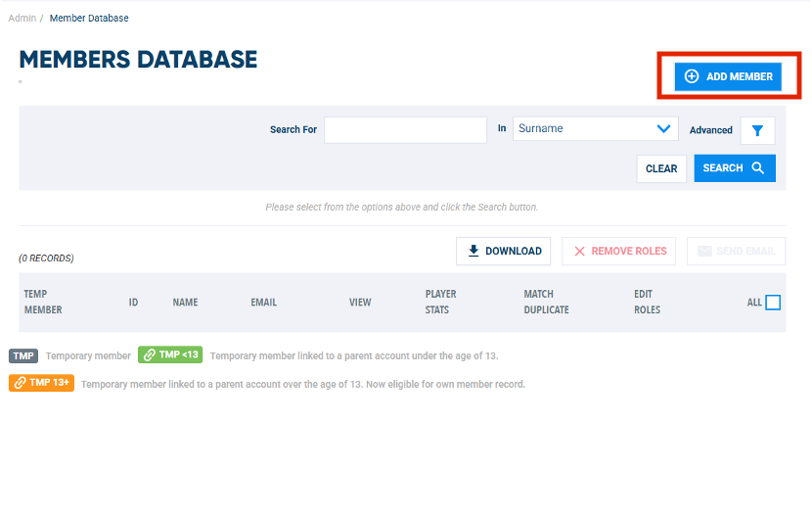Screen dimensions: 812x517
Task: Click the Edit Roles column header
Action: pyautogui.click(x=647, y=302)
